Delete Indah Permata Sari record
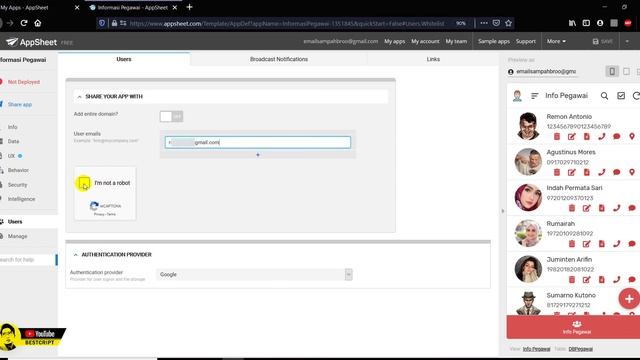This screenshot has height=360, width=640. pyautogui.click(x=572, y=208)
